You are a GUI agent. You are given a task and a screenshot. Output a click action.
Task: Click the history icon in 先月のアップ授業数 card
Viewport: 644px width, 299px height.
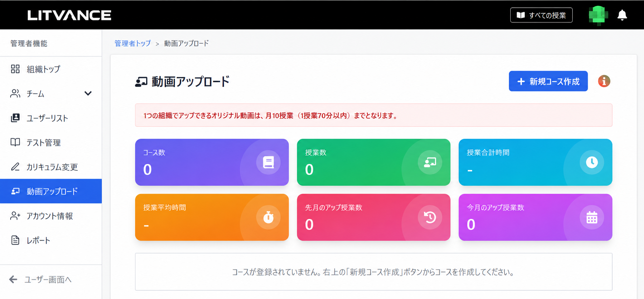[430, 217]
